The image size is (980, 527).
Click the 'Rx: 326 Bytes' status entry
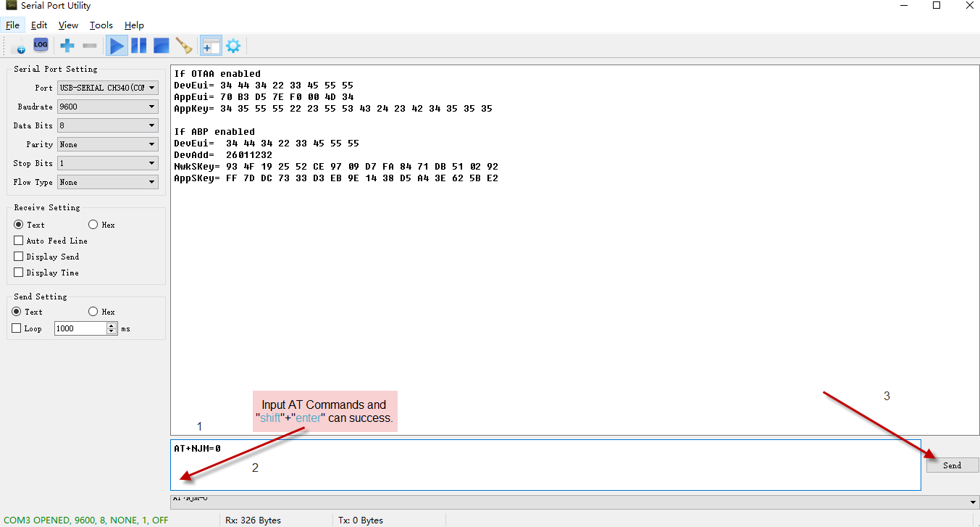(x=254, y=520)
